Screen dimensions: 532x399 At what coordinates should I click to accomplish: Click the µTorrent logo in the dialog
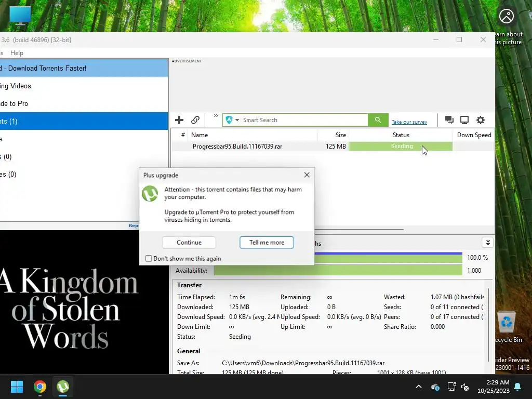pyautogui.click(x=150, y=193)
